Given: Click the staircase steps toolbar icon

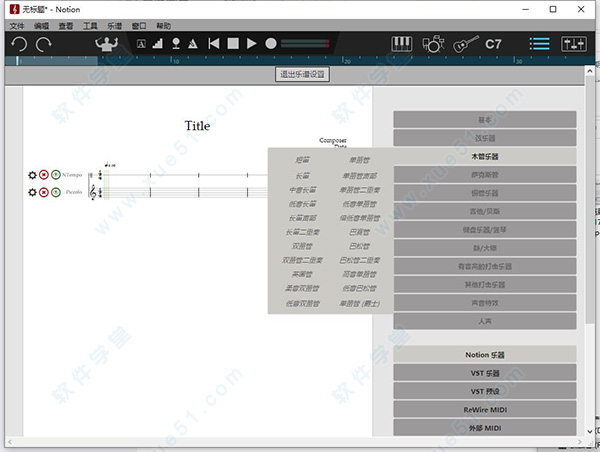Looking at the screenshot, I should pos(158,43).
